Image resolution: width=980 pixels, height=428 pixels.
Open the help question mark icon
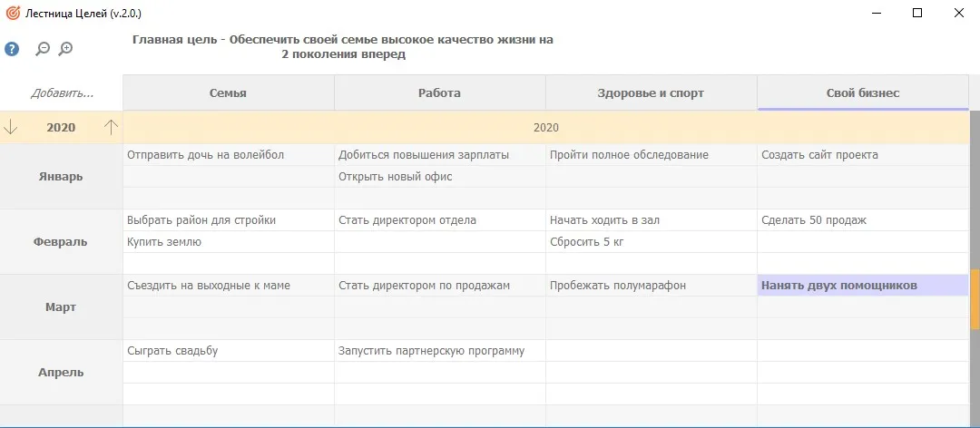tap(12, 49)
